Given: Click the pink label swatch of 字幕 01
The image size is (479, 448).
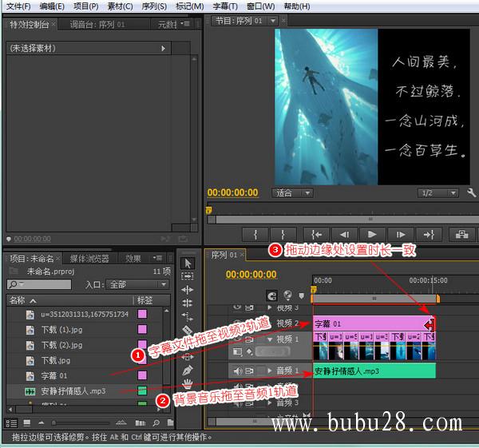Looking at the screenshot, I should coord(142,375).
